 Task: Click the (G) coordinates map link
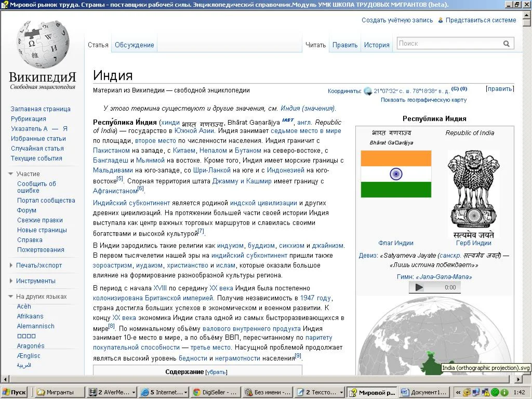pos(455,89)
